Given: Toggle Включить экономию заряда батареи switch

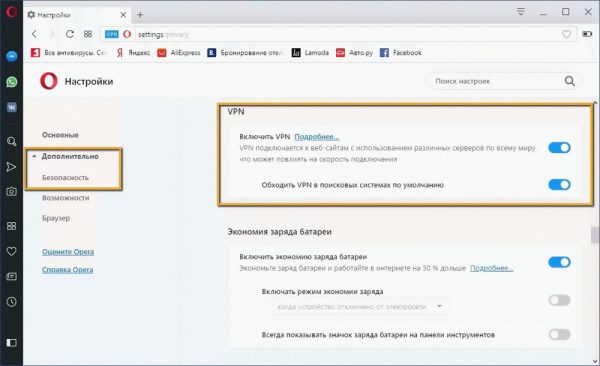Looking at the screenshot, I should click(559, 262).
